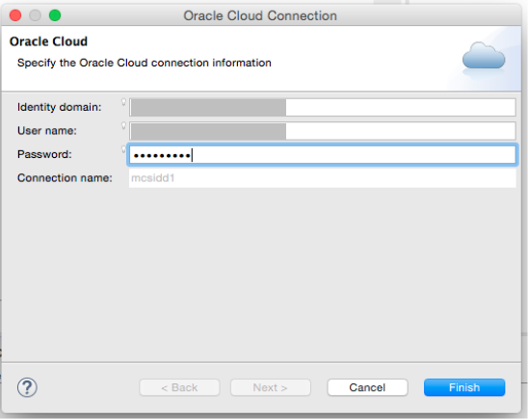The height and width of the screenshot is (420, 528).
Task: Close the dialog with the red button
Action: pos(15,15)
